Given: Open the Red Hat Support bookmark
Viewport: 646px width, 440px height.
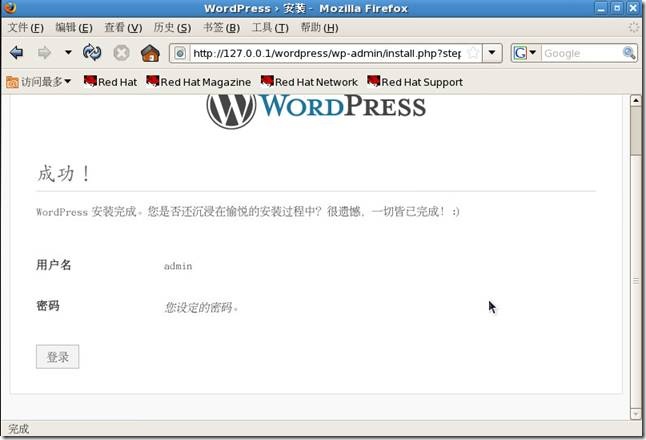Looking at the screenshot, I should pyautogui.click(x=415, y=82).
